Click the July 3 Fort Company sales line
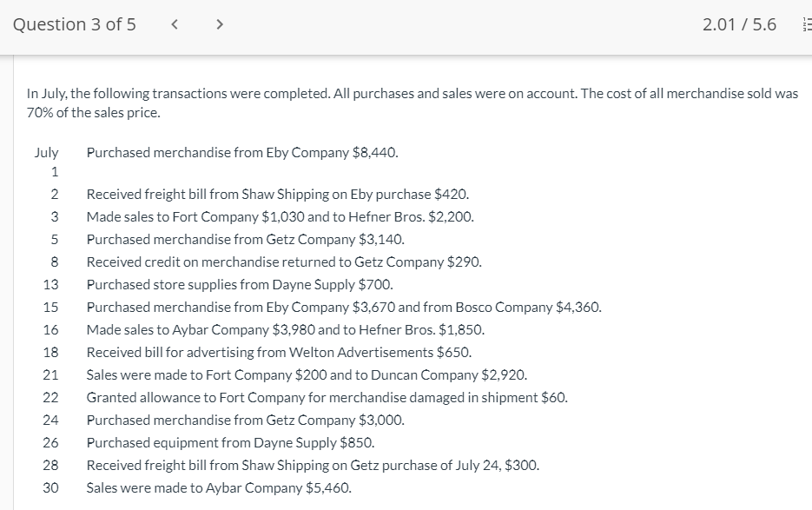The width and height of the screenshot is (812, 510). coord(280,216)
